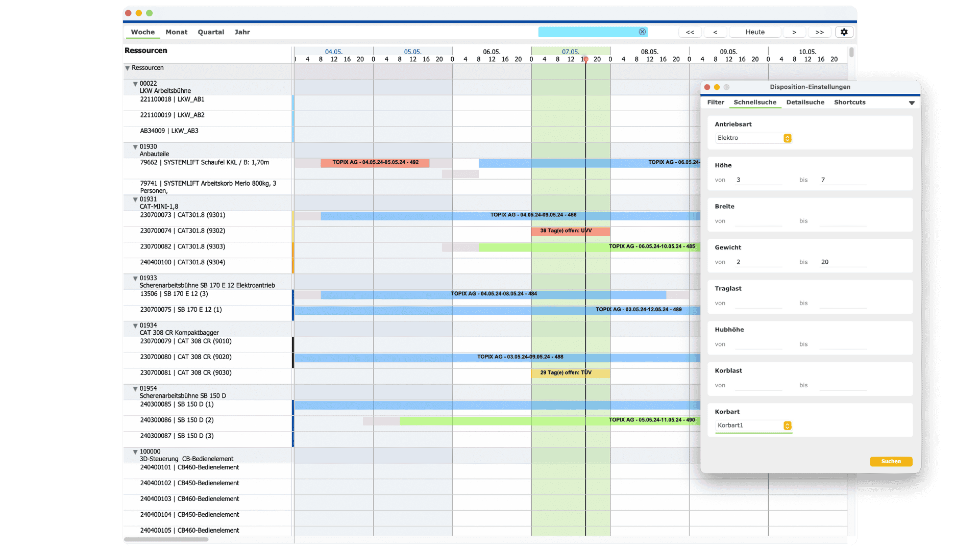Open the Detailsuche tab
Viewport: 980px width, 551px height.
tap(805, 102)
